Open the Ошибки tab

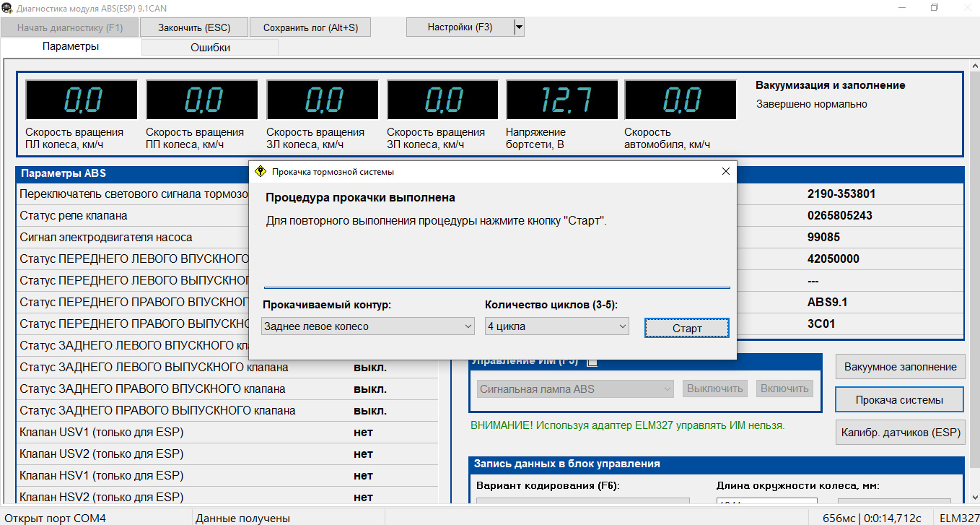click(210, 48)
